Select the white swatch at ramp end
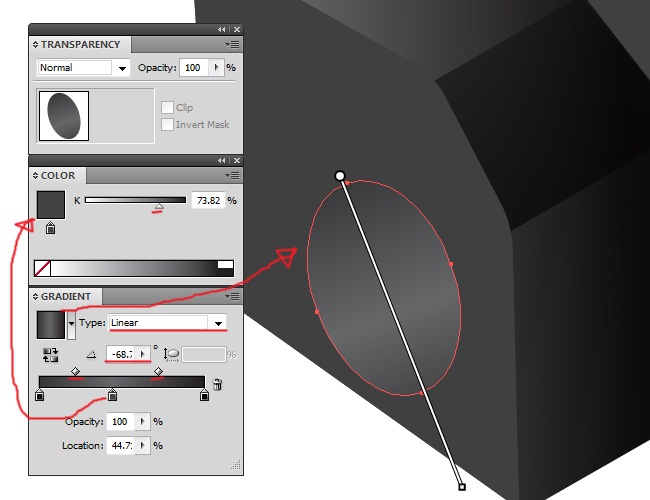This screenshot has height=500, width=650. point(226,265)
